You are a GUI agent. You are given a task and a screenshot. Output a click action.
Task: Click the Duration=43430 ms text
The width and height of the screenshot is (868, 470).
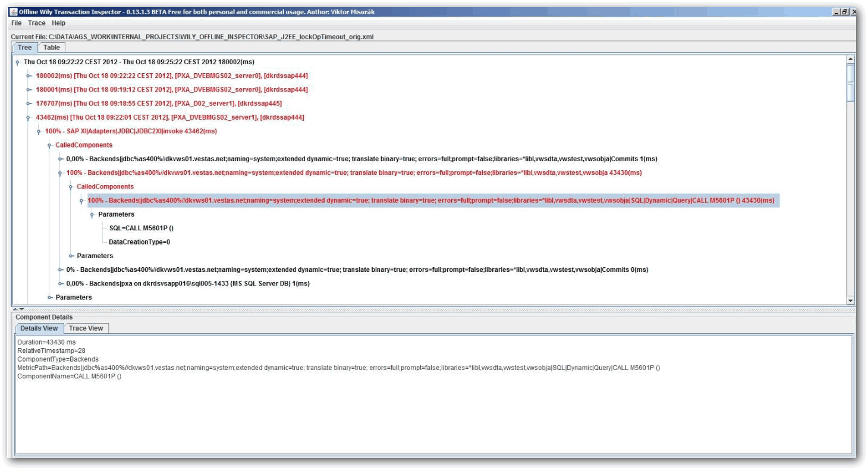[46, 343]
